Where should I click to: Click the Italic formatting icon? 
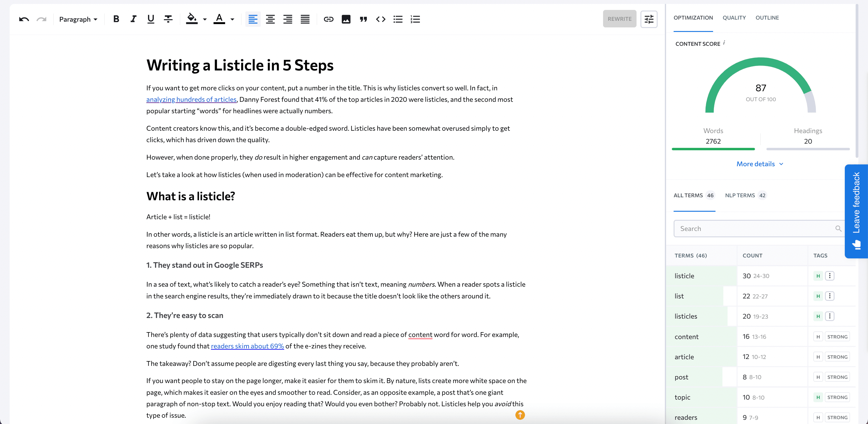click(133, 19)
